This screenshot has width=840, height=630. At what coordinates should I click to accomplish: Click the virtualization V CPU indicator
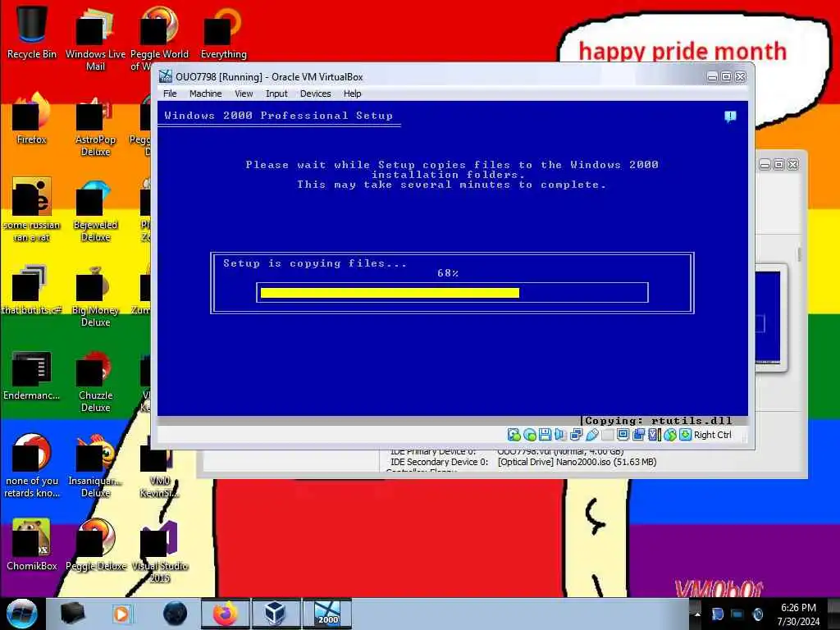pos(653,435)
